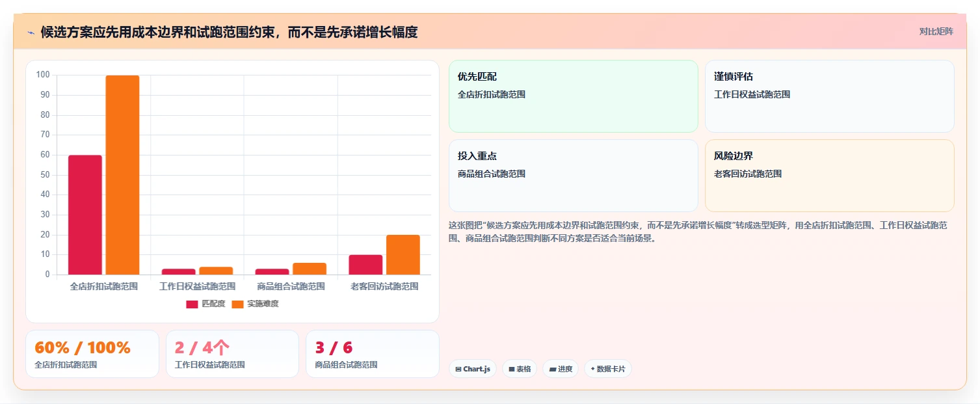Click the header title about 候选方案 and 成本边界
This screenshot has height=404, width=980.
click(229, 32)
